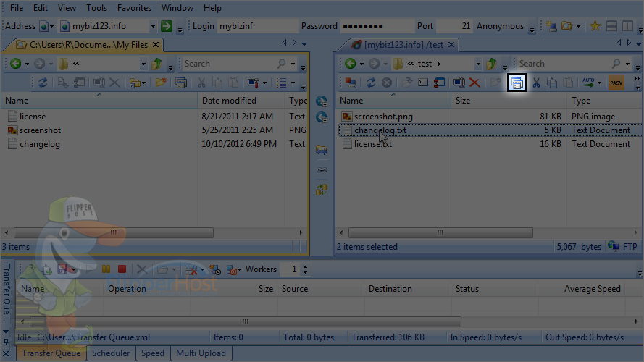
Task: Go up one folder in local pane
Action: point(156,64)
